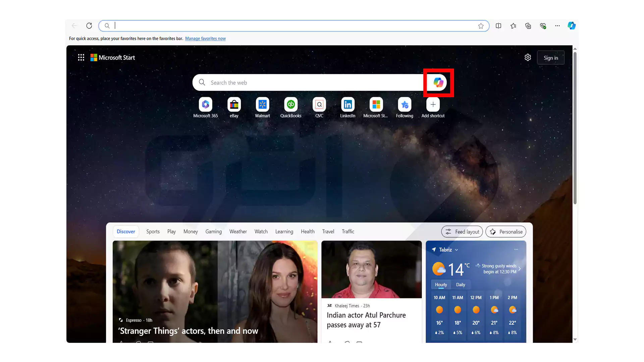
Task: Select the Gaming tab
Action: click(x=214, y=232)
